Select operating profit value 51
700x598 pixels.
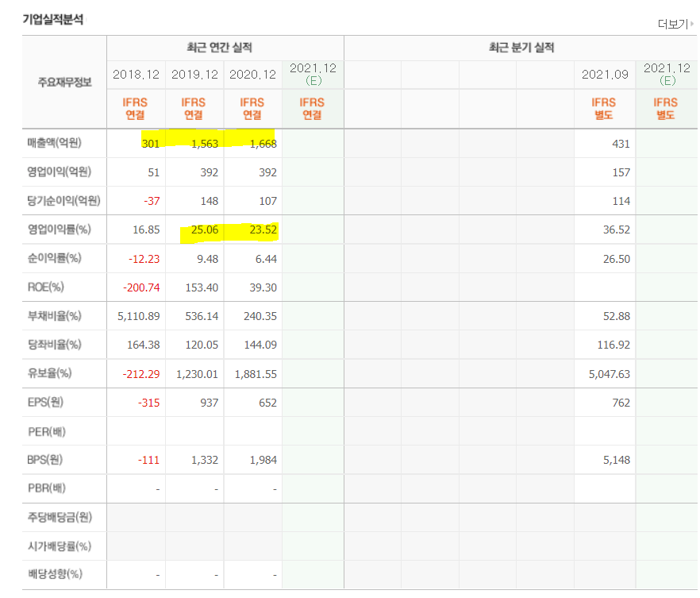click(154, 172)
